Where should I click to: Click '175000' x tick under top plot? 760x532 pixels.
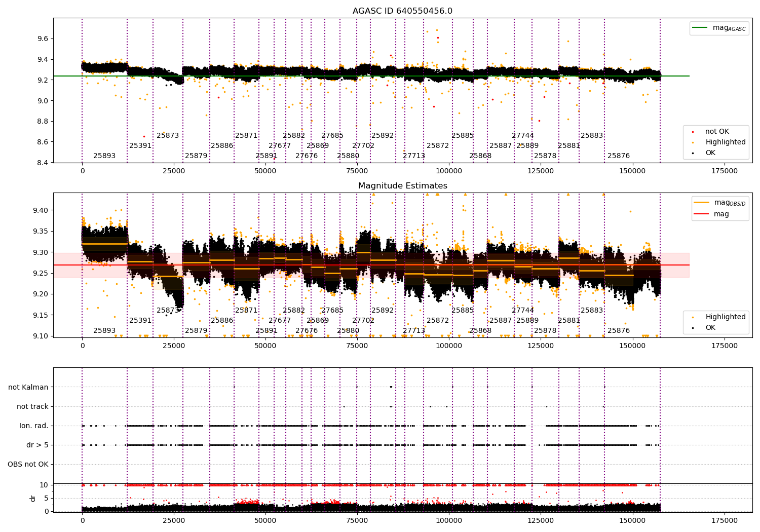point(725,171)
